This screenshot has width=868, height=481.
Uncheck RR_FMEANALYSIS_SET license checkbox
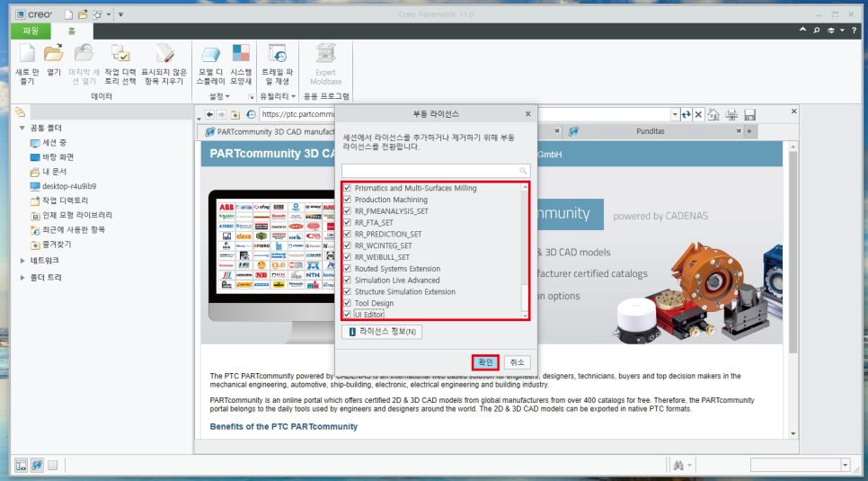point(348,211)
